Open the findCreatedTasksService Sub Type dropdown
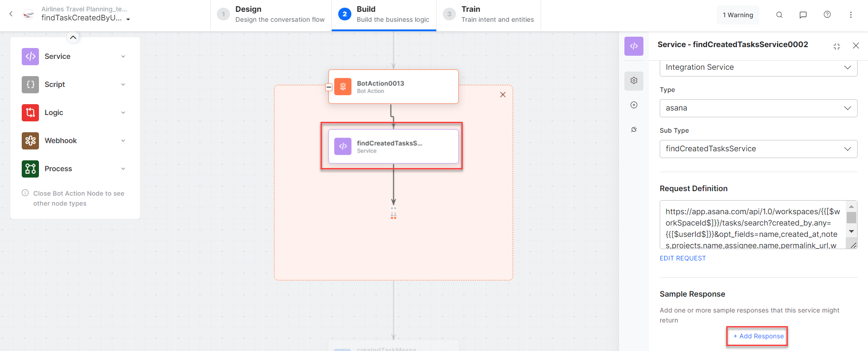Viewport: 868px width, 351px height. (x=758, y=149)
